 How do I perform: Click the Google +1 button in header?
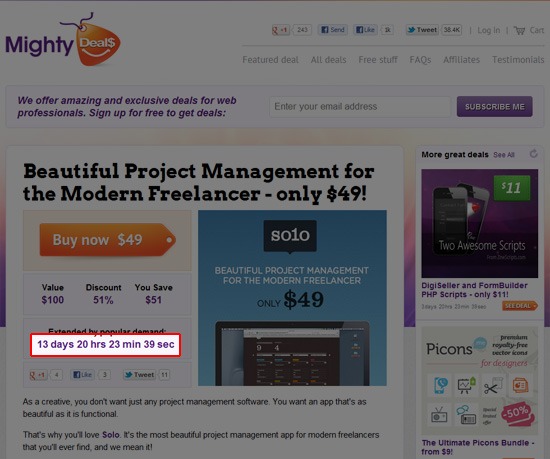pyautogui.click(x=280, y=30)
